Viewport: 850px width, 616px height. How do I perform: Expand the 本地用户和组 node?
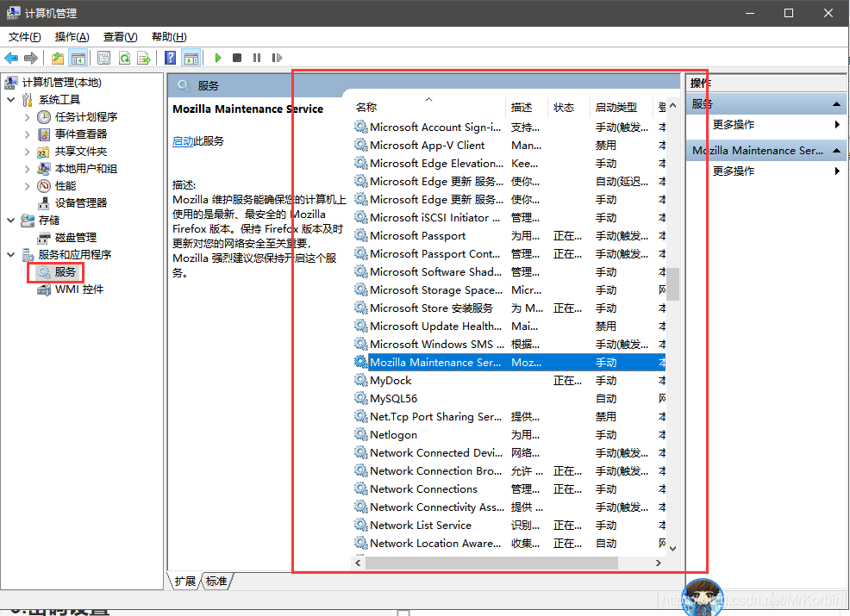tap(27, 169)
